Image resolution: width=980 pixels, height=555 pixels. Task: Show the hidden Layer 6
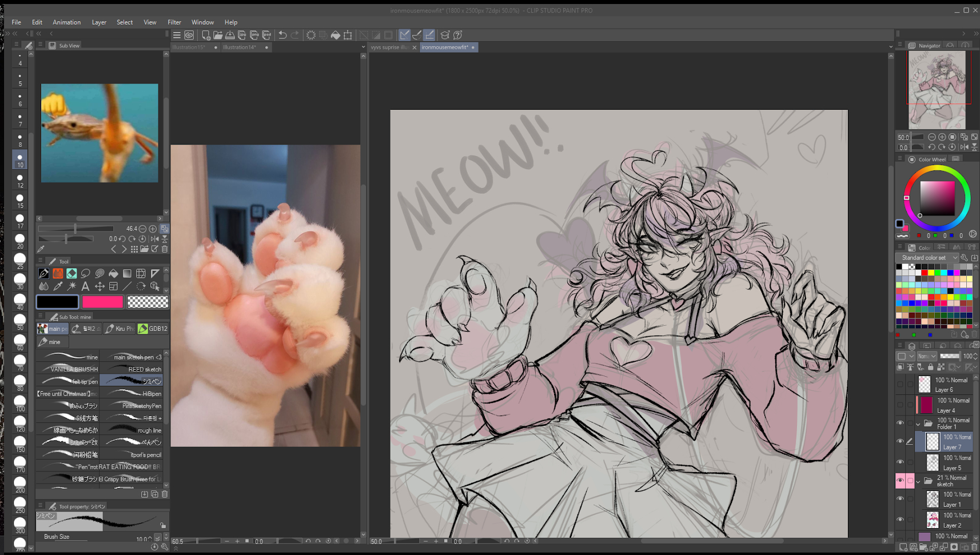[x=900, y=385]
